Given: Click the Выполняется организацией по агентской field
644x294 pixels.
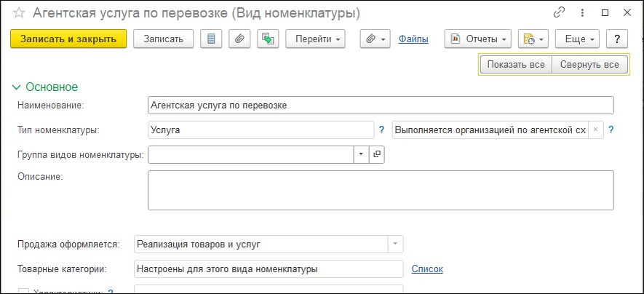Looking at the screenshot, I should (490, 130).
